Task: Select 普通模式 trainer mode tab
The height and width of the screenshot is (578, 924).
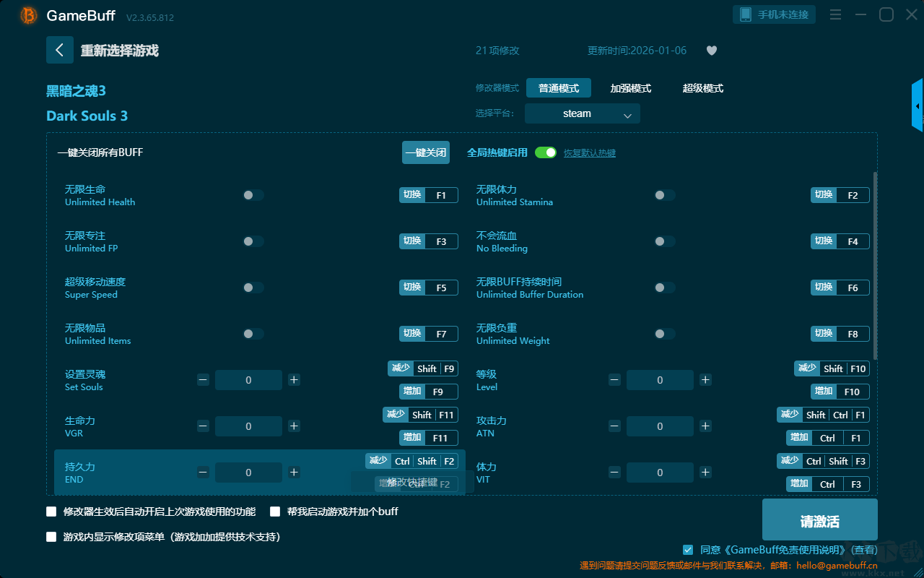Action: [559, 88]
